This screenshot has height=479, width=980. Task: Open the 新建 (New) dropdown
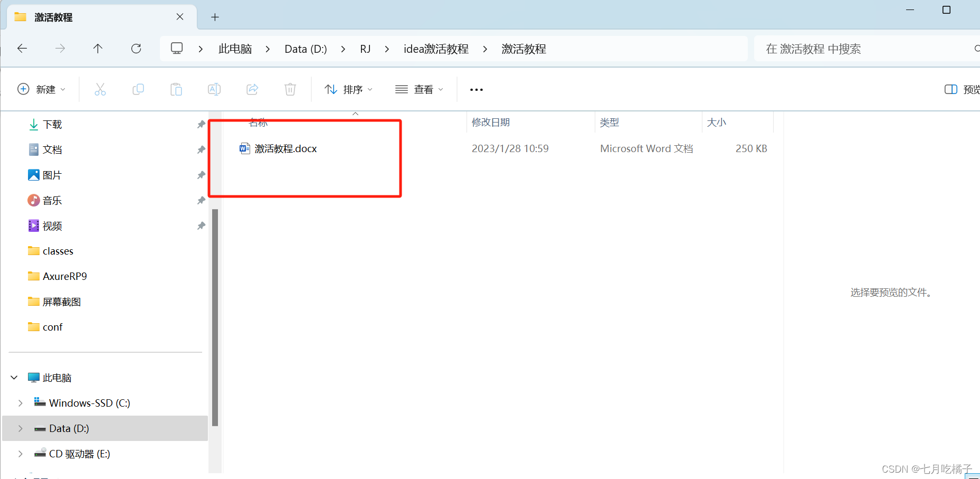pos(42,89)
